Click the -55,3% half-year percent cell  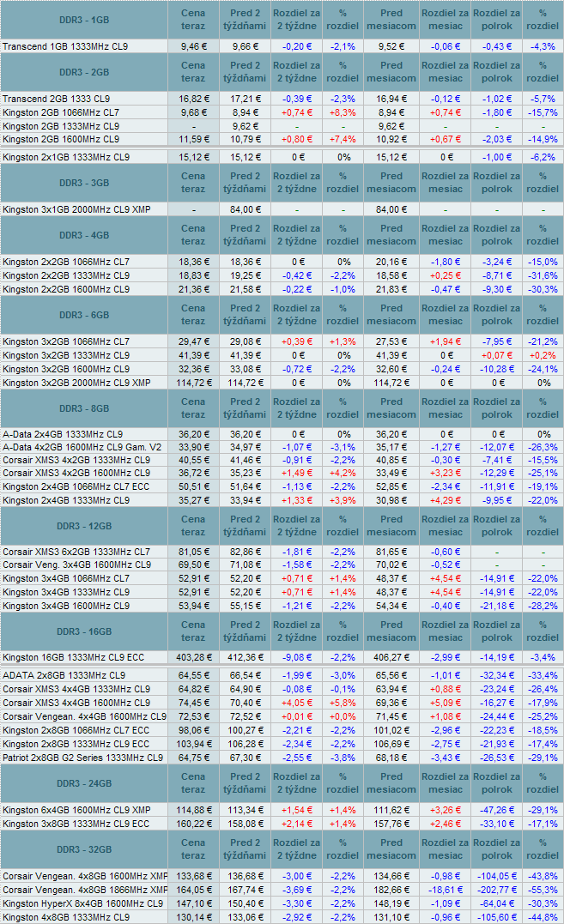coord(543,890)
